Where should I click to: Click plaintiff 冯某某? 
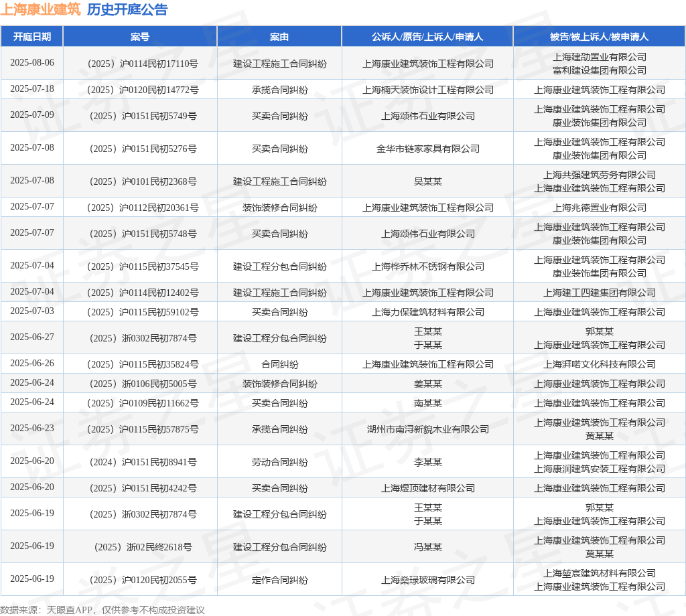click(428, 547)
